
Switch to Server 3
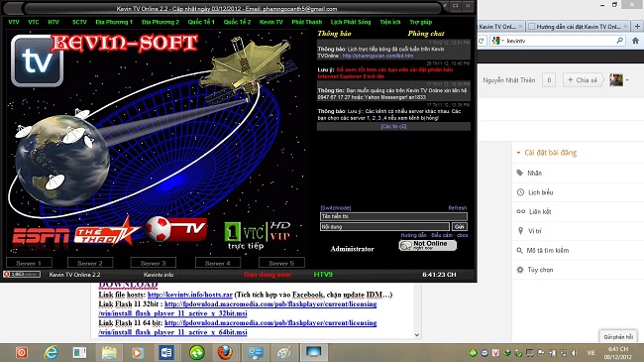click(154, 263)
